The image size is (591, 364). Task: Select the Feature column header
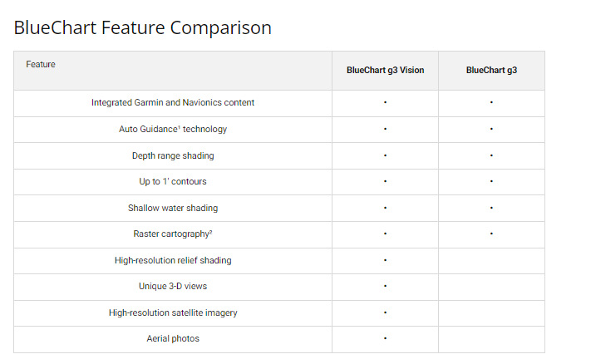point(41,64)
